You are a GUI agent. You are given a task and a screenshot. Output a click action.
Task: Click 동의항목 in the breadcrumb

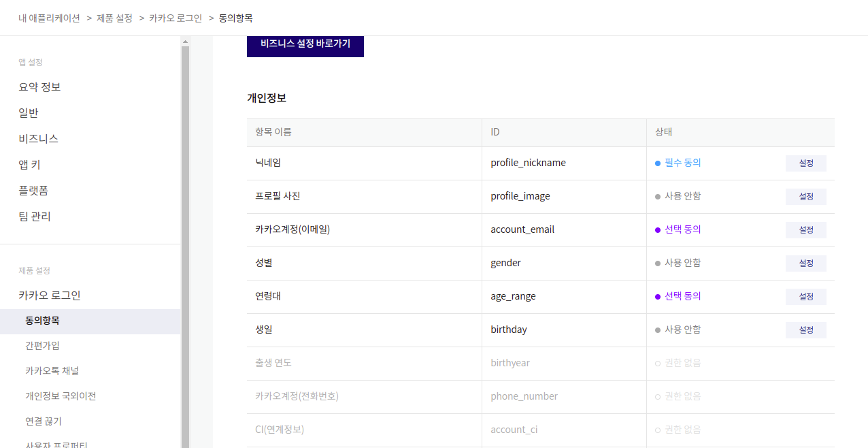click(235, 18)
